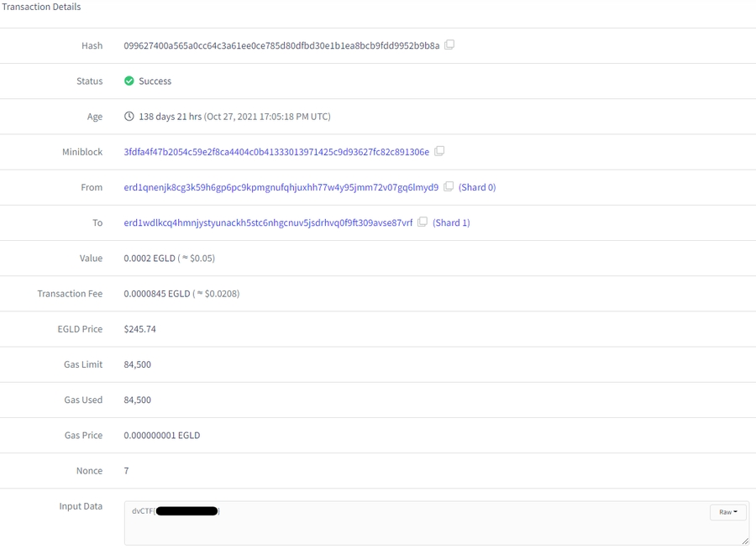The height and width of the screenshot is (549, 756).
Task: Click the transaction hash text 099627400a...
Action: (x=281, y=45)
